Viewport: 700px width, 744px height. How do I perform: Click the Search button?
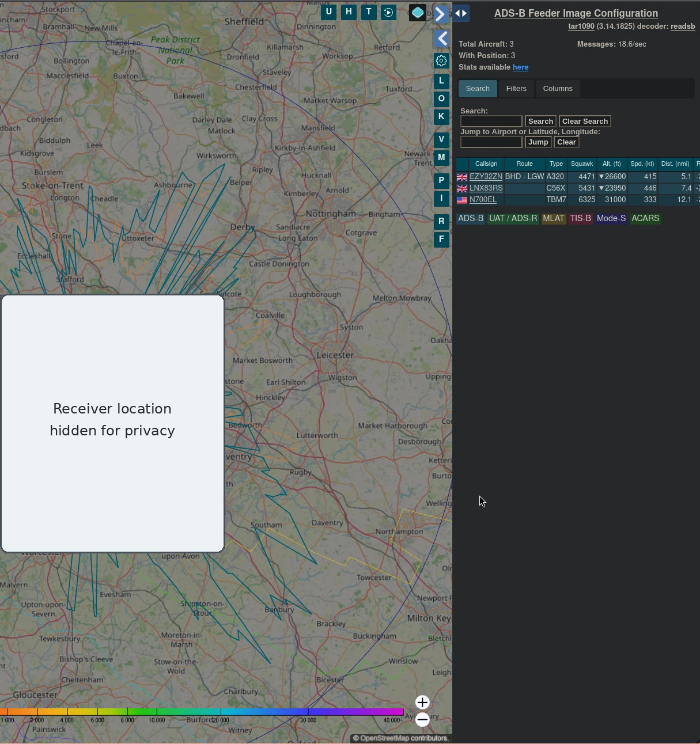[540, 122]
